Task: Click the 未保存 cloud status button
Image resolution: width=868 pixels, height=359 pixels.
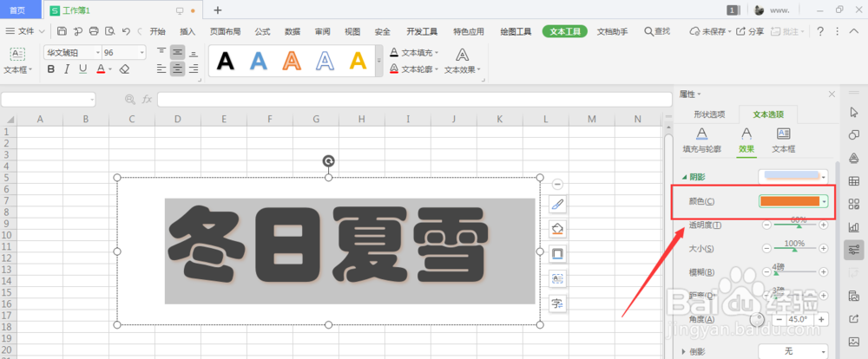Action: 710,31
